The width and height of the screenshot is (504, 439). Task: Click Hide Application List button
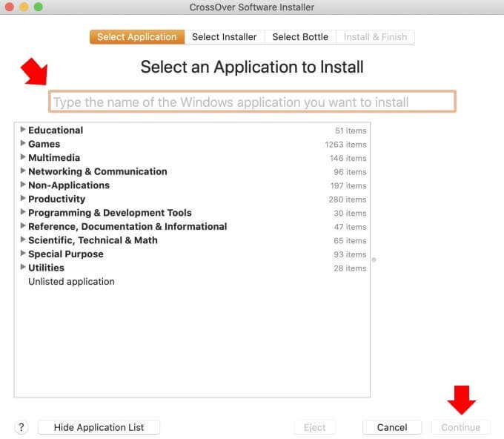(99, 427)
